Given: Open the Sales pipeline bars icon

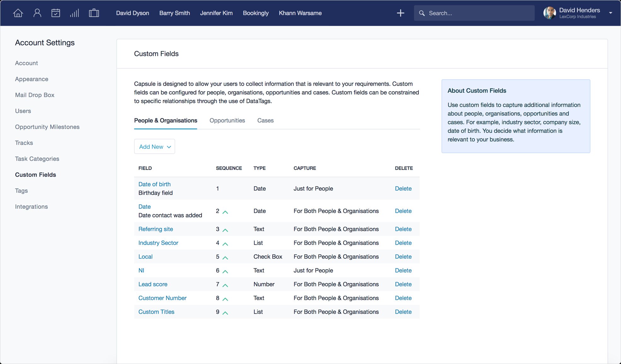Looking at the screenshot, I should [74, 13].
